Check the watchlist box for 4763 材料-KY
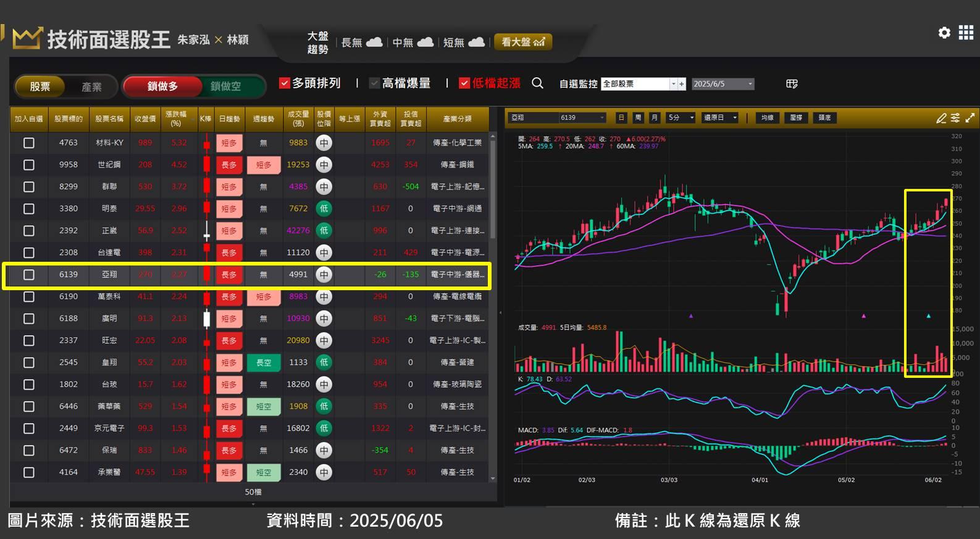Viewport: 980px width, 539px height. pyautogui.click(x=28, y=143)
